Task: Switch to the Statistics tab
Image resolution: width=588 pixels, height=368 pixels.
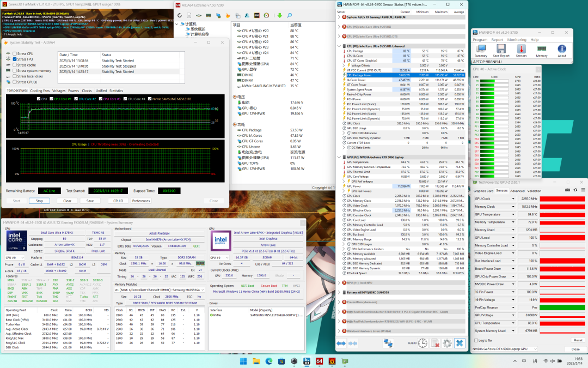Action: point(116,91)
